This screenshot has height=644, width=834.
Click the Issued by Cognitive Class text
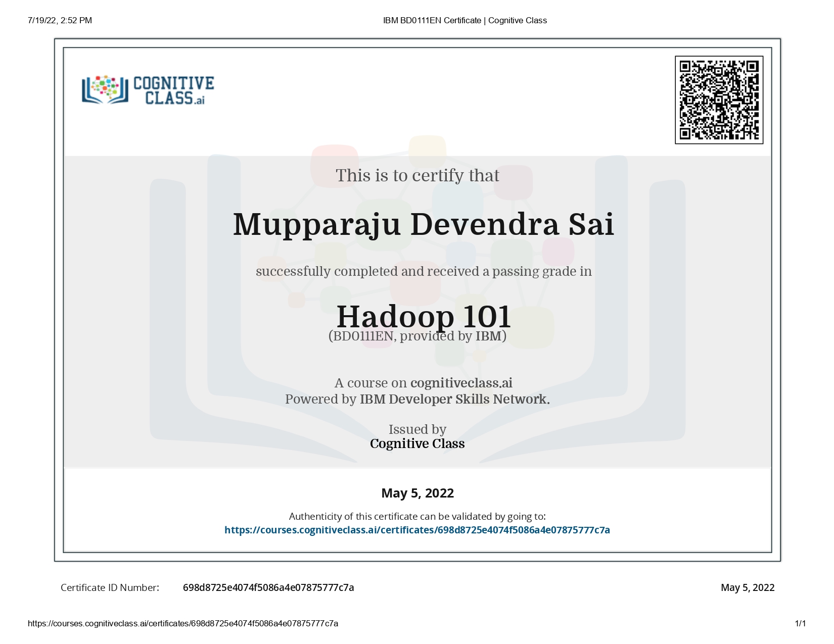[417, 443]
